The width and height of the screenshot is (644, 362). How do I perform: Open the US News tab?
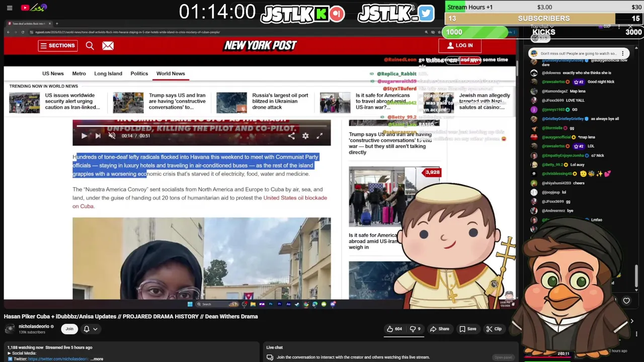pyautogui.click(x=53, y=73)
